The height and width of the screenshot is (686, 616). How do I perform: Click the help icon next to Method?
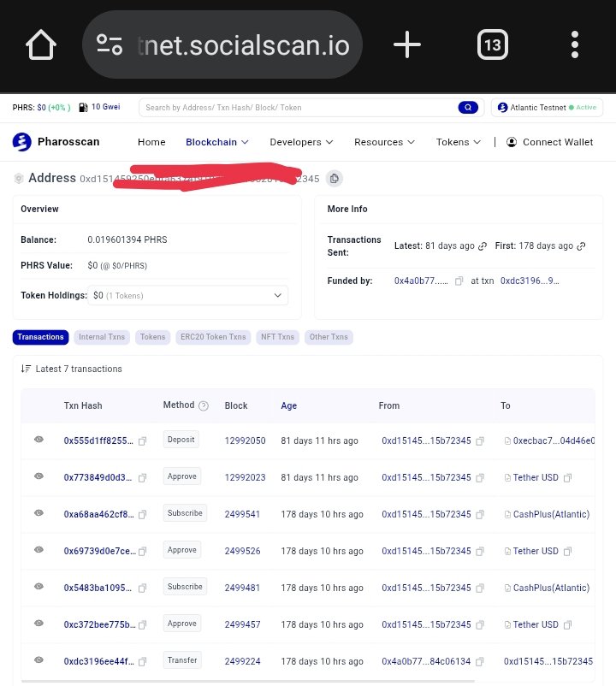click(204, 405)
